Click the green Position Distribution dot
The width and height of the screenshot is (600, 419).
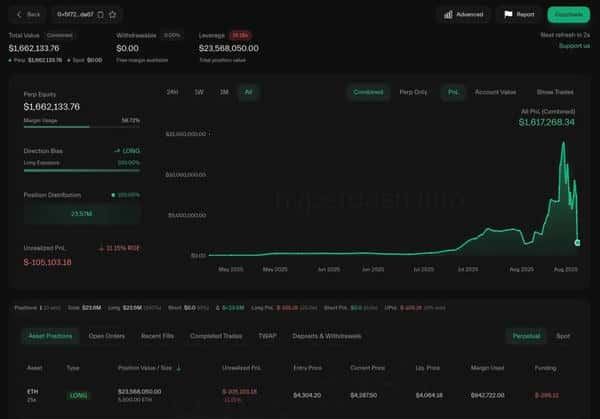(x=113, y=195)
